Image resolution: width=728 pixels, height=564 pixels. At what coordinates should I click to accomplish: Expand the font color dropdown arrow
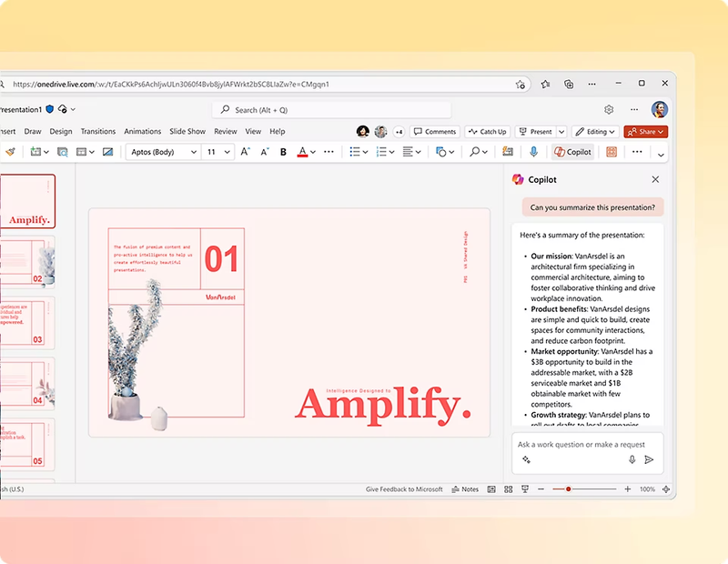pos(313,152)
